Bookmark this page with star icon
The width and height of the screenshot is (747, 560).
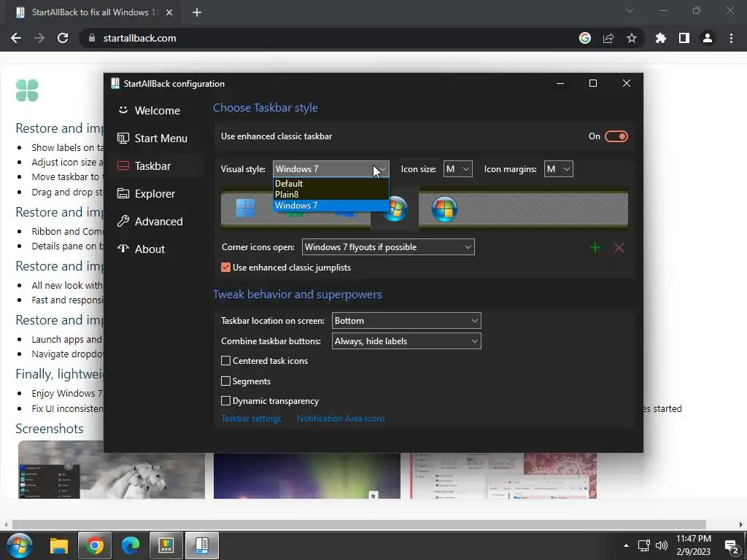click(x=632, y=38)
